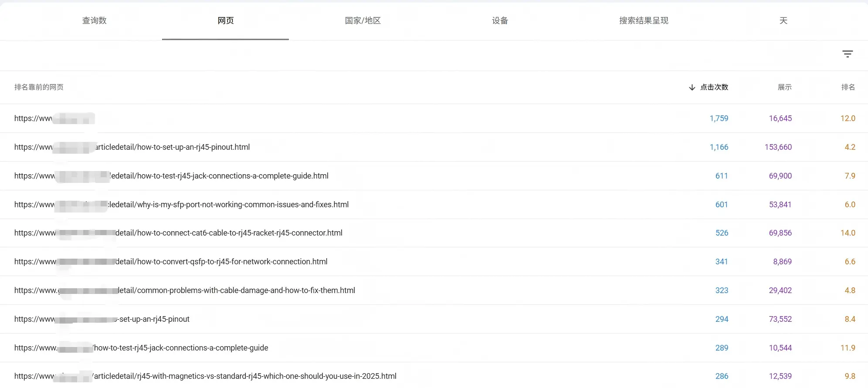This screenshot has height=388, width=868.
Task: Click the position value 4.8
Action: [850, 290]
